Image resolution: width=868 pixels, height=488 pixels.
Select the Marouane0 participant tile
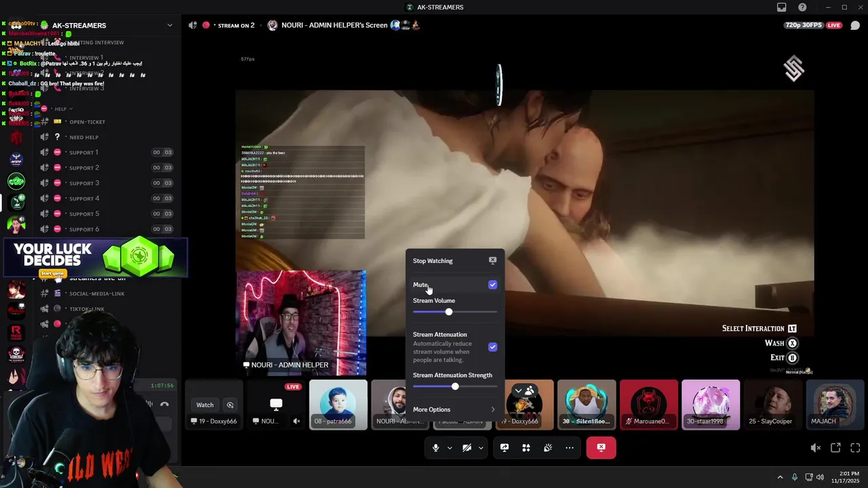[x=649, y=405]
